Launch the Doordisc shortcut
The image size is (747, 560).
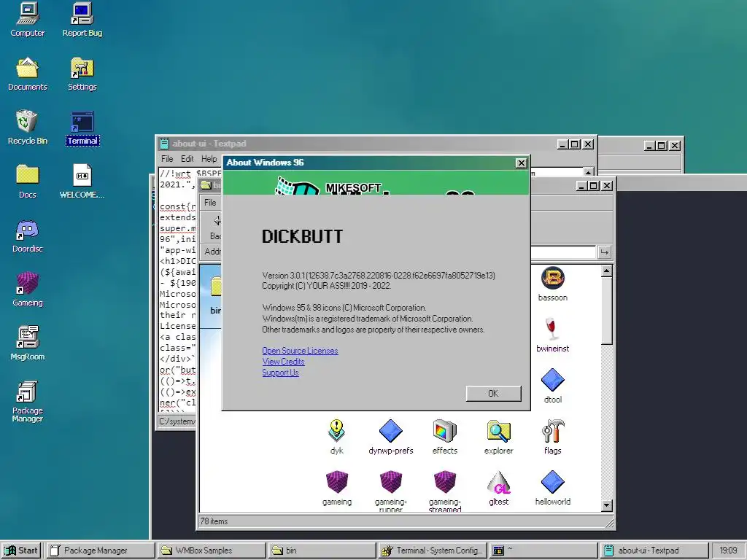click(27, 236)
